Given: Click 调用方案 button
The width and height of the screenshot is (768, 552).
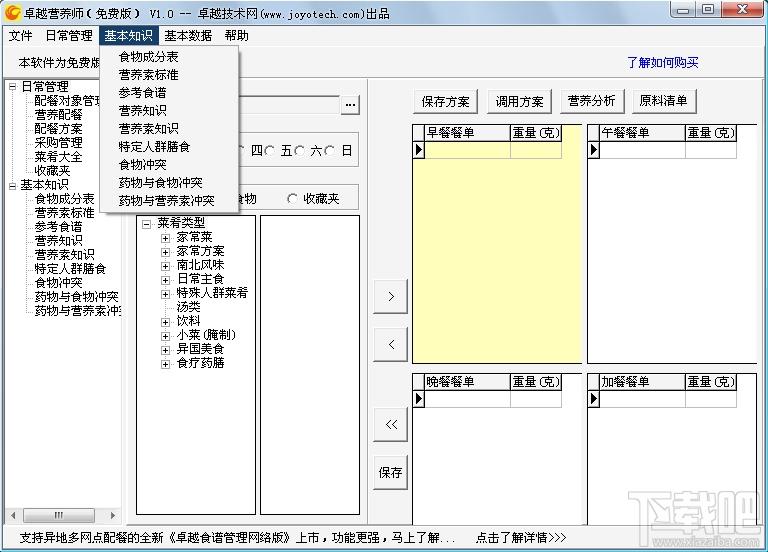Looking at the screenshot, I should (519, 101).
